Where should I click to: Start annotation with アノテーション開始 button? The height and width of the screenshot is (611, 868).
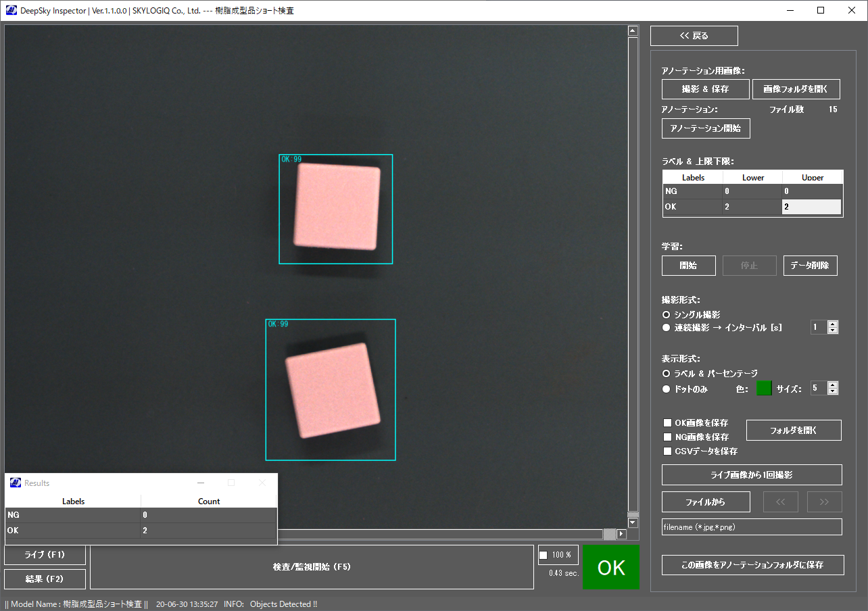pos(706,128)
